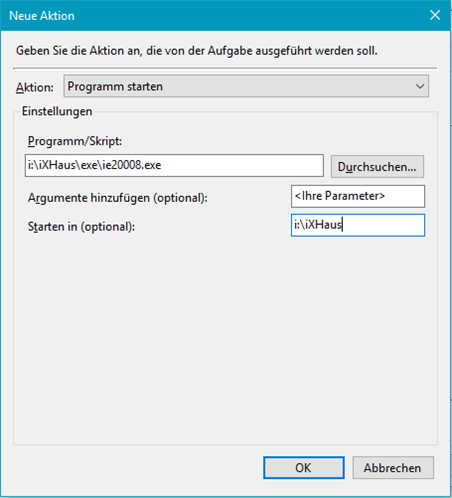Click the instruction text Geben Sie die Aktion an
452x498 pixels.
197,51
